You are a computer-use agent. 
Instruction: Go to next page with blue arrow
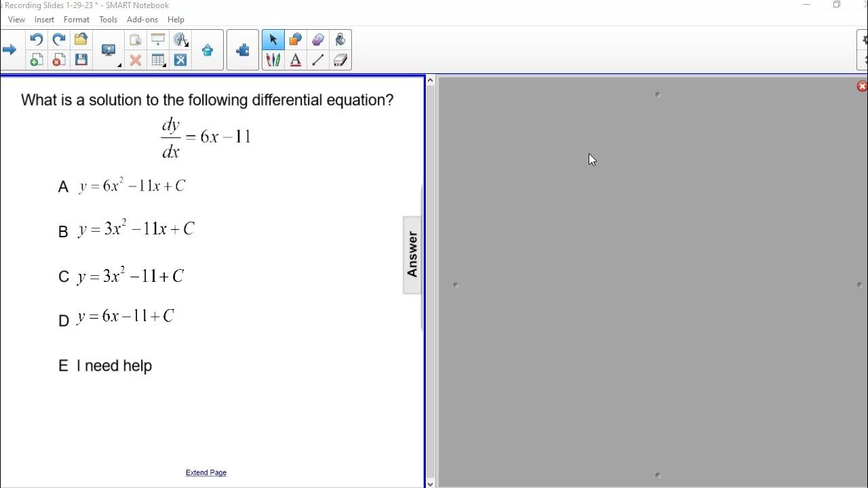pos(9,49)
